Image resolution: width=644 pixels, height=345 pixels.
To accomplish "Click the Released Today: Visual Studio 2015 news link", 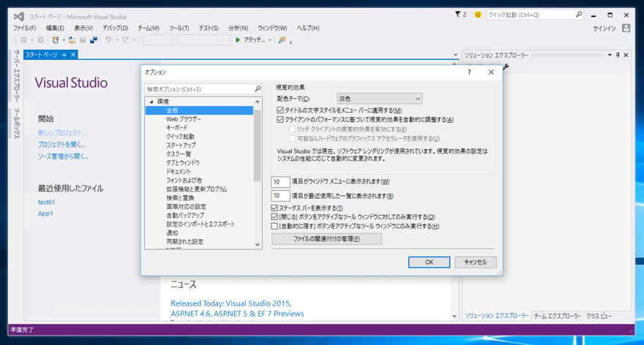I will pos(237,308).
